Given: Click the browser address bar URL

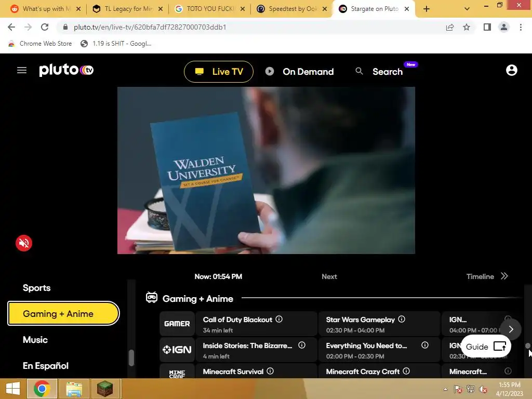Looking at the screenshot, I should coord(150,27).
